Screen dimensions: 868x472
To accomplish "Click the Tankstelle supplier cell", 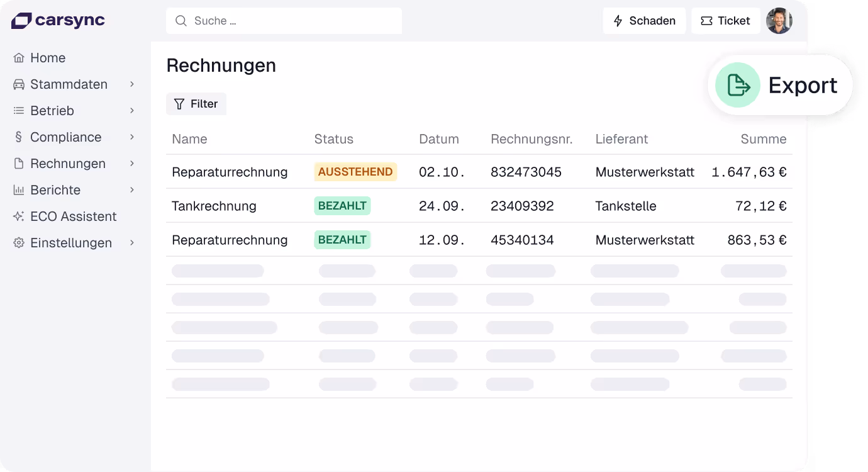I will point(626,206).
